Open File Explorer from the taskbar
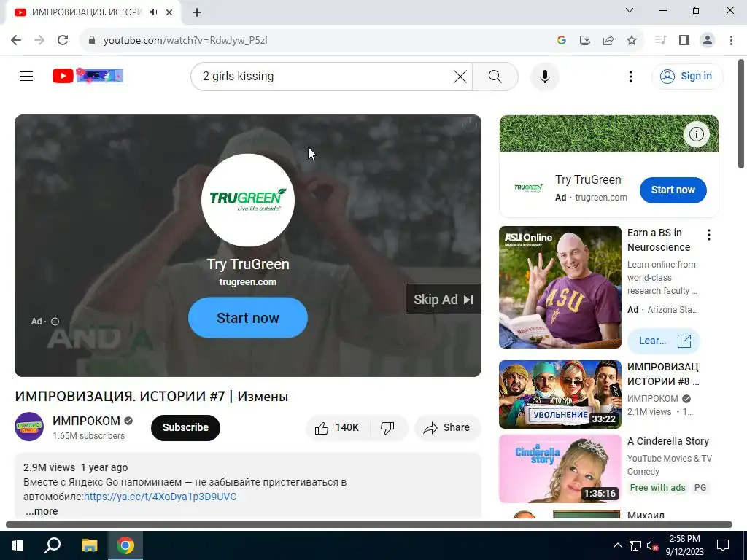Image resolution: width=747 pixels, height=560 pixels. [x=89, y=545]
